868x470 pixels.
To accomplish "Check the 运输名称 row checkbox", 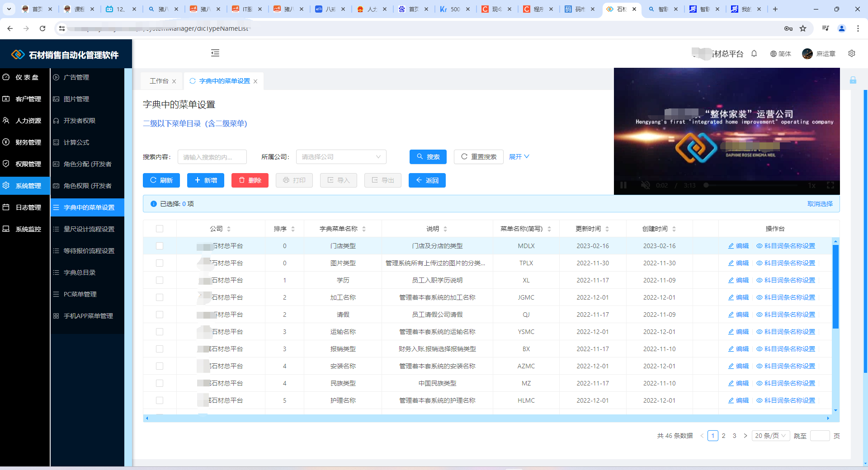I will pos(160,332).
